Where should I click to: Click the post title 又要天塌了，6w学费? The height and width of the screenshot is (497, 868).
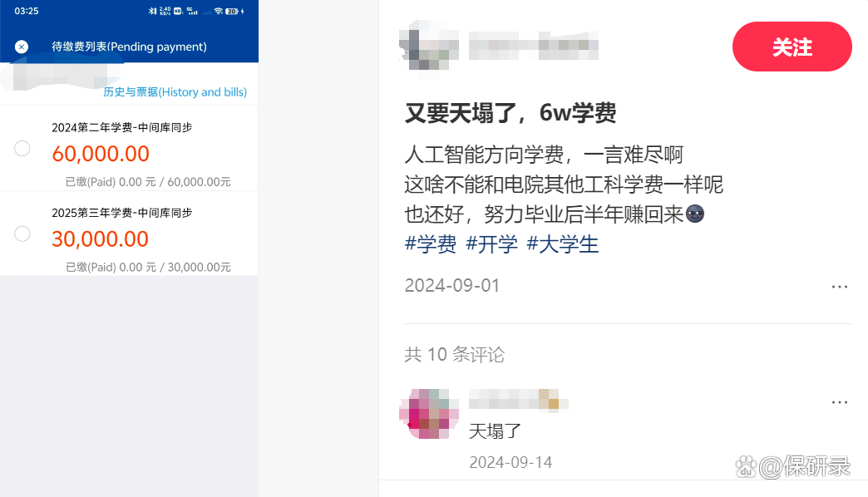pos(510,113)
